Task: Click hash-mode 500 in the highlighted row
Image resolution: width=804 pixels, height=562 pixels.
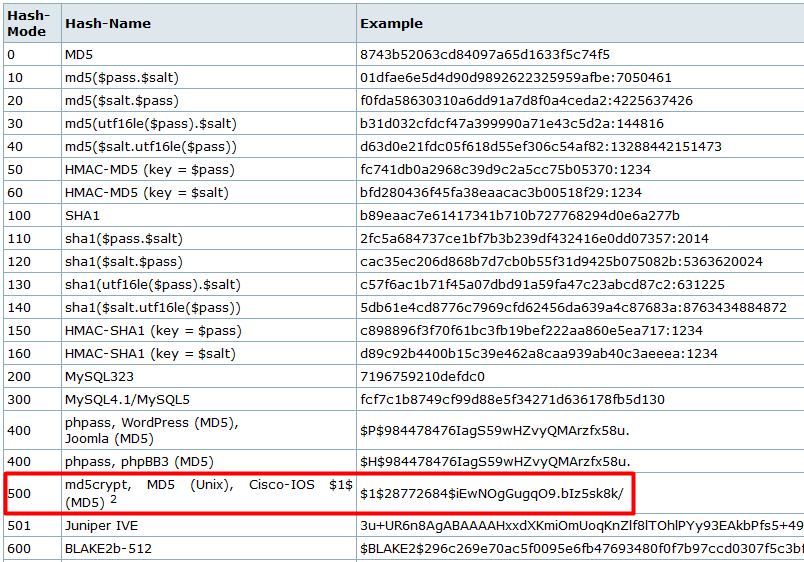Action: [x=18, y=492]
